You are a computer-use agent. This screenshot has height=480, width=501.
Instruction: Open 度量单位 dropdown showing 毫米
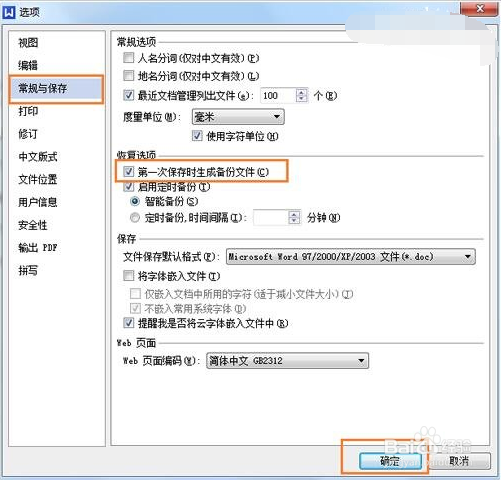pyautogui.click(x=238, y=117)
